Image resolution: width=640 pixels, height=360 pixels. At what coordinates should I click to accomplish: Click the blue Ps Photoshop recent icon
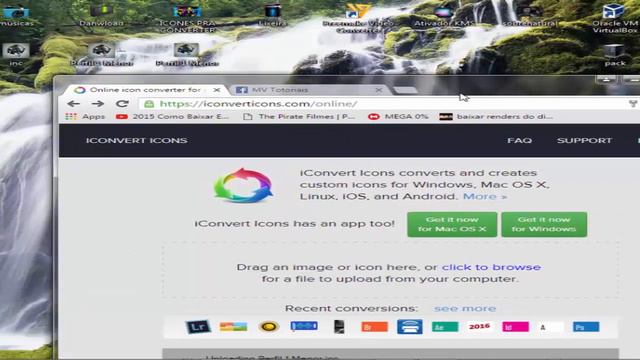coord(586,327)
